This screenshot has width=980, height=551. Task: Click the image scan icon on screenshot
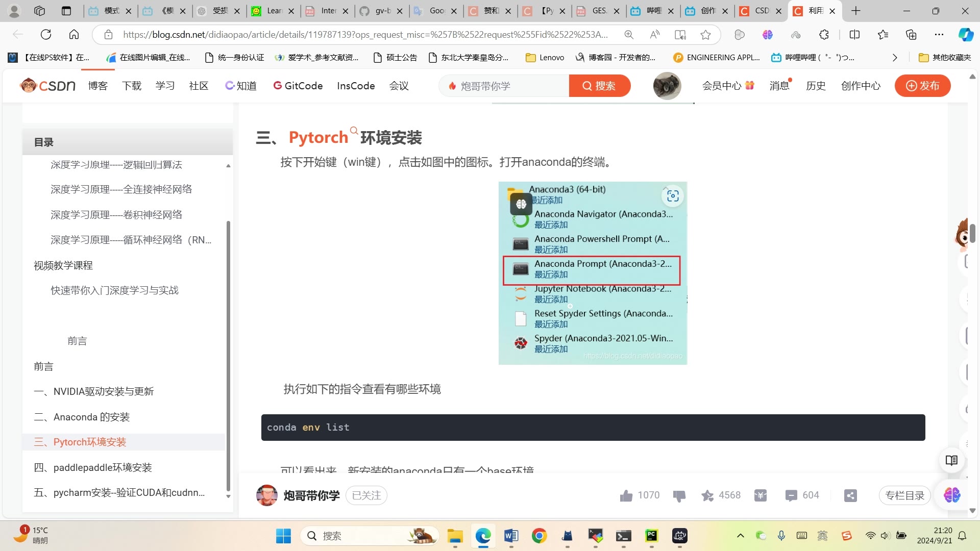point(673,196)
